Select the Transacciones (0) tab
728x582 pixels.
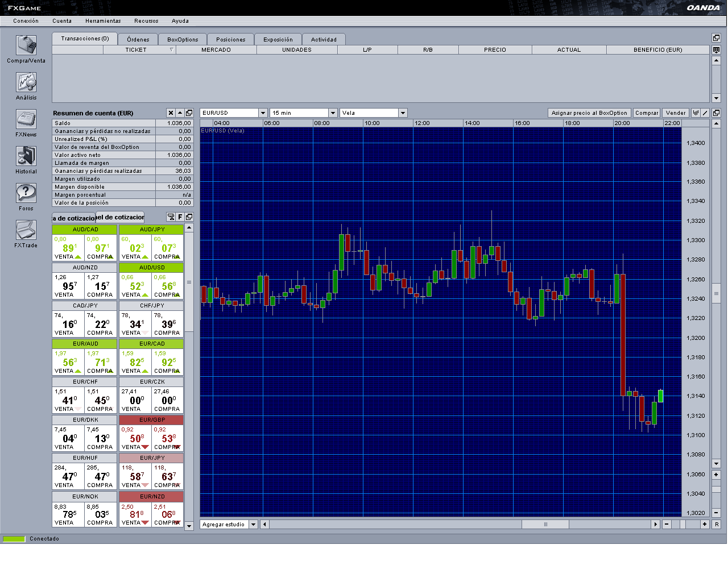click(85, 39)
